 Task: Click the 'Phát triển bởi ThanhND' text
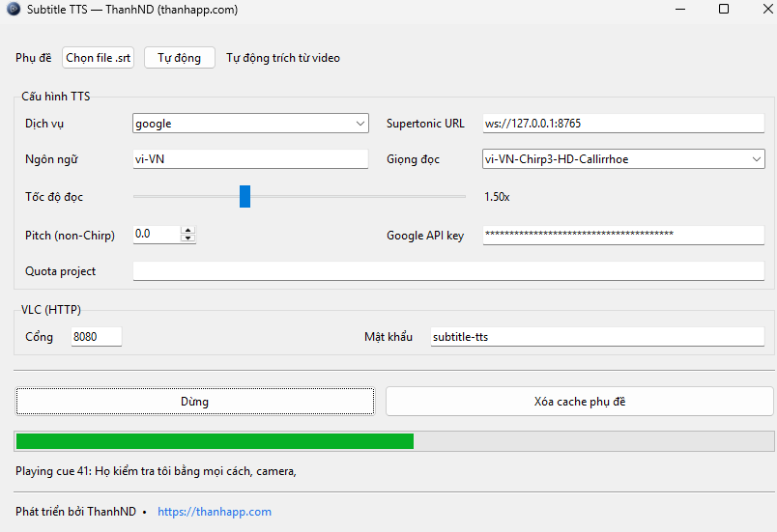click(75, 511)
